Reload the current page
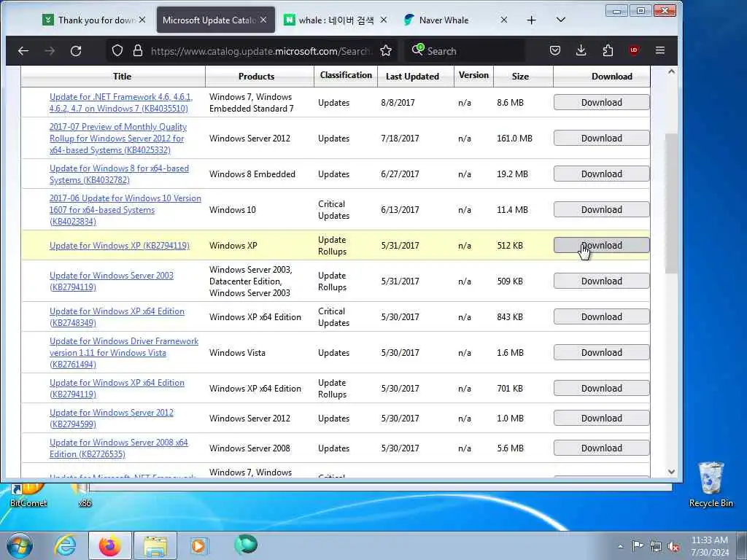The height and width of the screenshot is (560, 747). point(76,50)
